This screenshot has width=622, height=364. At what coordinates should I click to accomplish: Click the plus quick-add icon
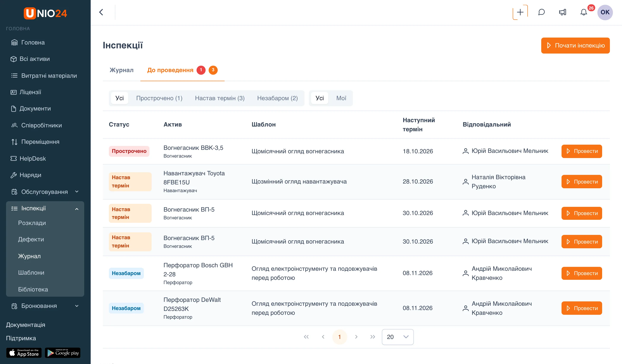point(520,12)
